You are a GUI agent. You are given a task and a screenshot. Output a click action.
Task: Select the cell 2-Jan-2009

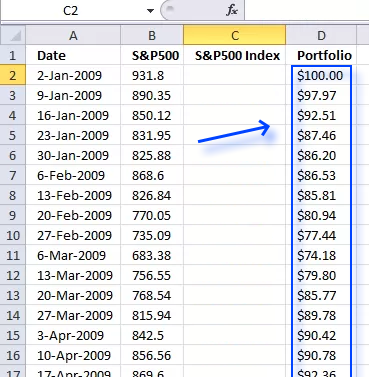click(73, 75)
